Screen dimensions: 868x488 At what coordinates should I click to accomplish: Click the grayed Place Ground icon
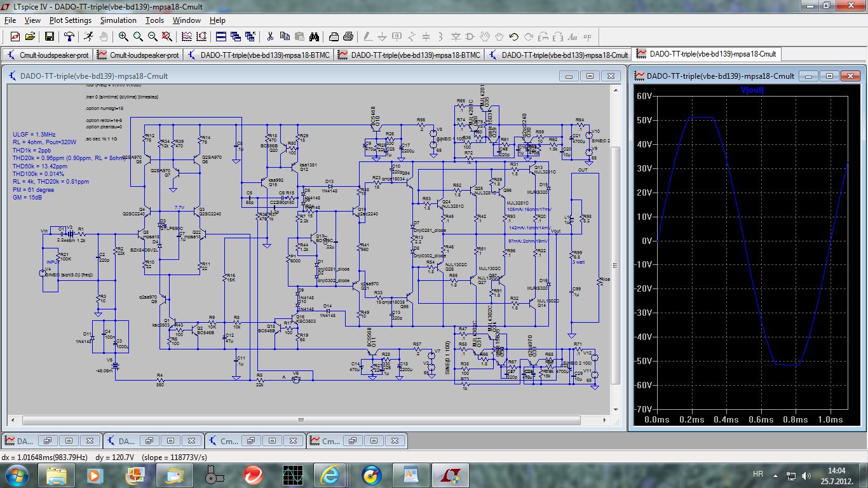pyautogui.click(x=383, y=36)
